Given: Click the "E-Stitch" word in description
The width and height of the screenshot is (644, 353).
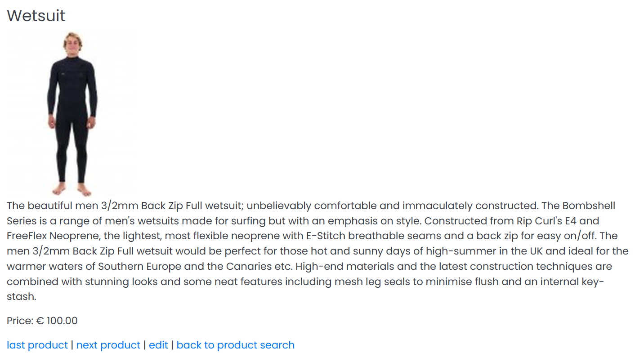Looking at the screenshot, I should [x=326, y=236].
